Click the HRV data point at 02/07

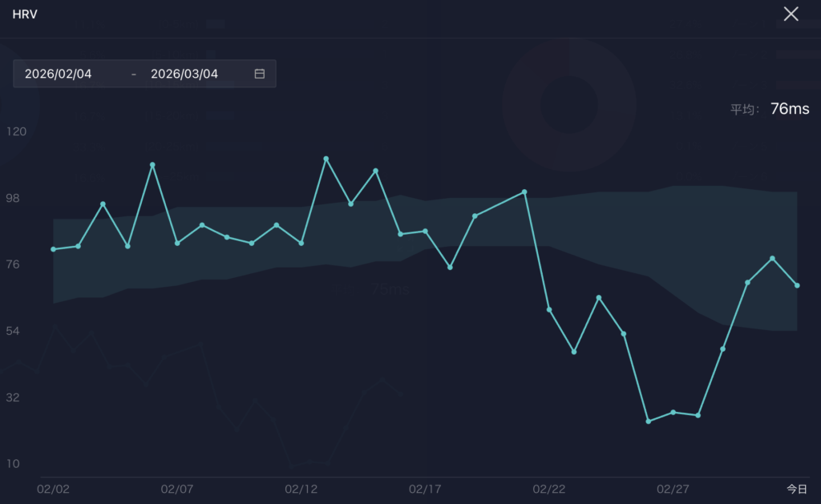click(177, 243)
